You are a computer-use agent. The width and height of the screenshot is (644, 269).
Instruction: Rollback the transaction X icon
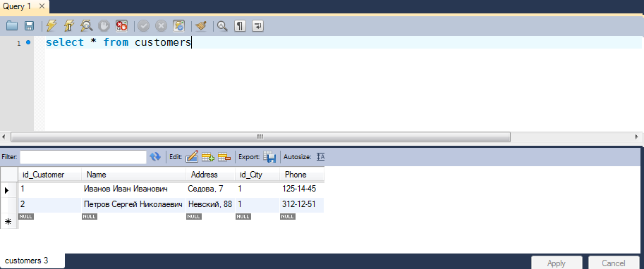click(x=161, y=26)
